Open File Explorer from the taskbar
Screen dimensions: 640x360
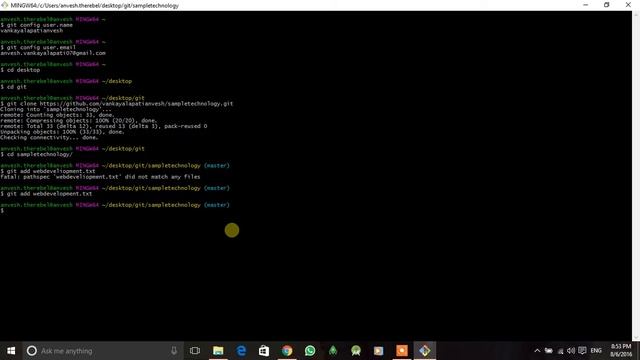218,351
